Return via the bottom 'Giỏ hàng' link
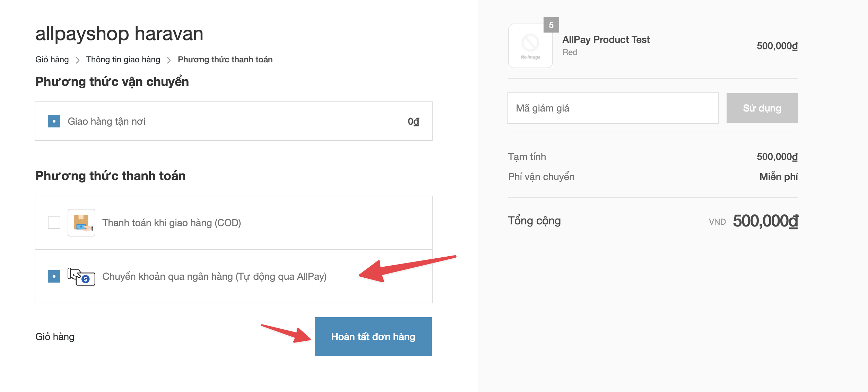This screenshot has height=392, width=868. pos(55,337)
